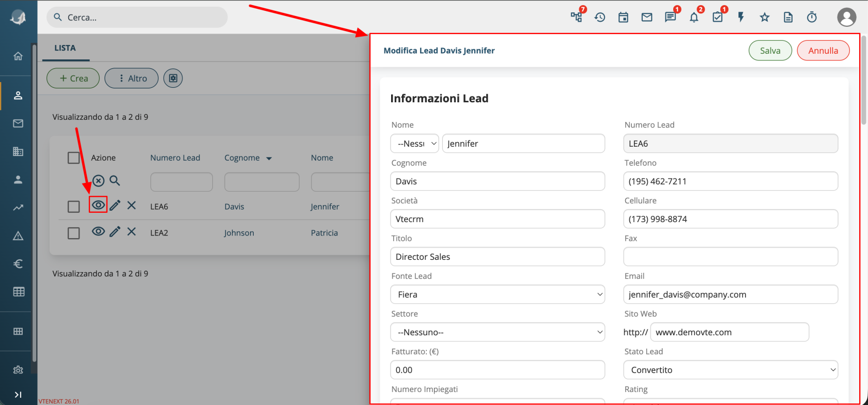This screenshot has height=405, width=868.
Task: Open the Stato Lead dropdown showing Convertito
Action: coord(731,370)
